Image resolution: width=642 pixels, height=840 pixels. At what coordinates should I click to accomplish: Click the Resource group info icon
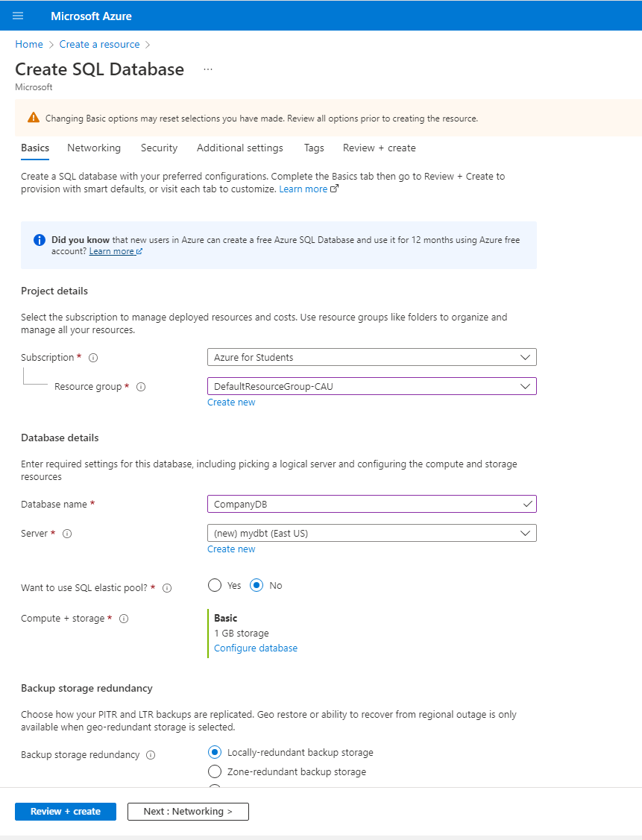141,387
